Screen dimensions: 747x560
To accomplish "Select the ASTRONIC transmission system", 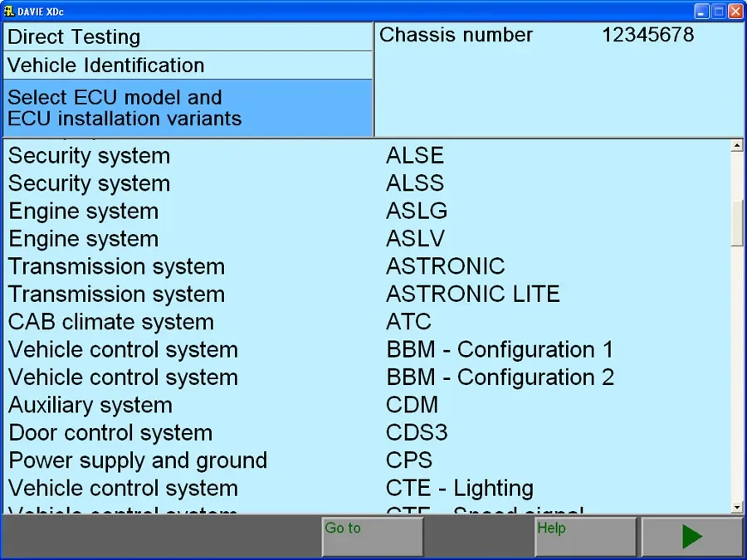I will pyautogui.click(x=445, y=266).
